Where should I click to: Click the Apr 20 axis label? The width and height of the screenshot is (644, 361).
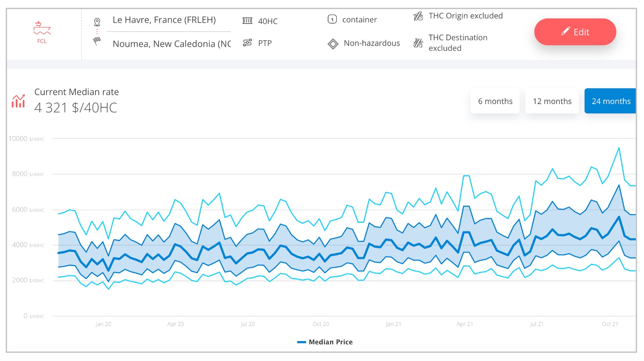175,324
